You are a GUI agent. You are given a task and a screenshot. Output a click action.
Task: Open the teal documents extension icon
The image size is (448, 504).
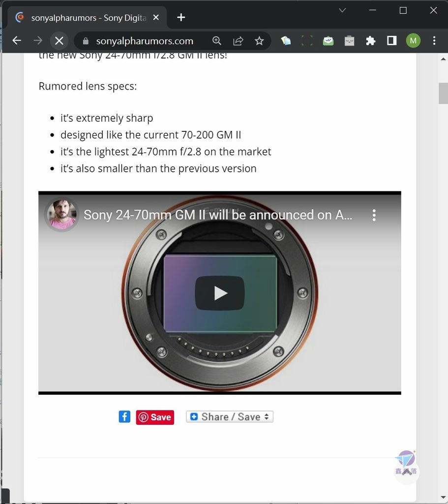(286, 41)
